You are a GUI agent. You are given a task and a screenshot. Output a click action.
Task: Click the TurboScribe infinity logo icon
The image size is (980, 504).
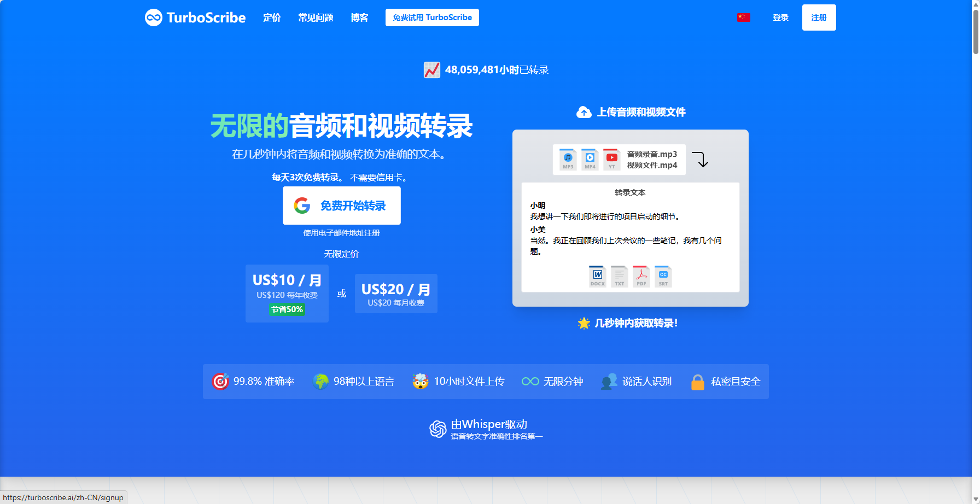[x=154, y=17]
